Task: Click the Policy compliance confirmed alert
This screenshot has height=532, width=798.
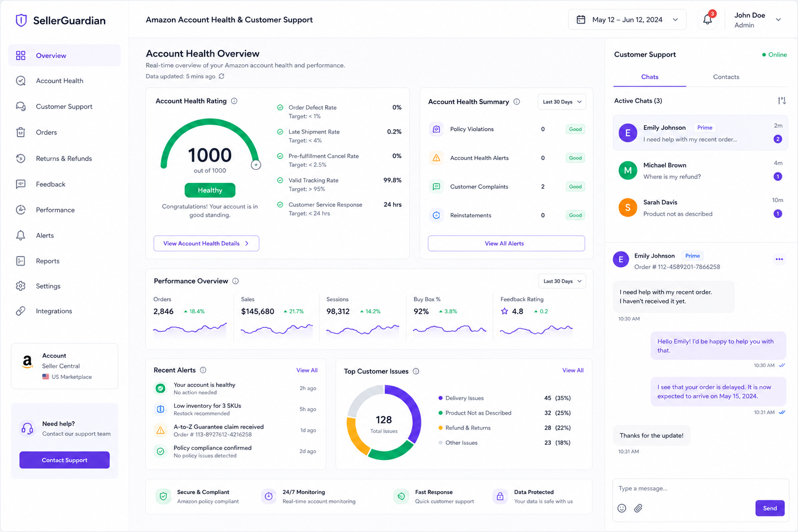Action: click(235, 451)
